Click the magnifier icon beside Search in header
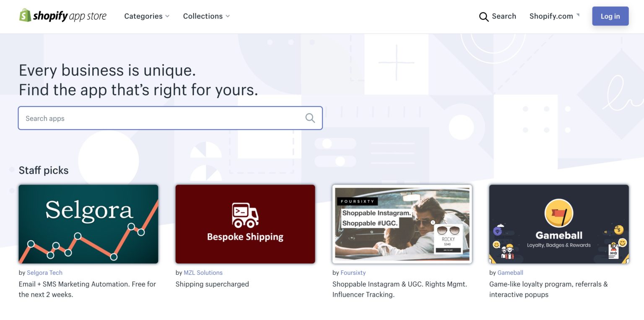 coord(484,17)
